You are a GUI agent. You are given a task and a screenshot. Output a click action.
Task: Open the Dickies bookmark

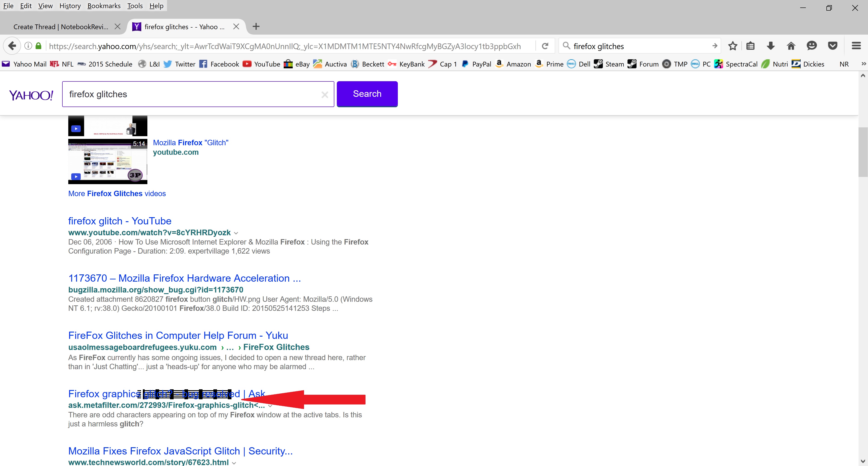[808, 64]
